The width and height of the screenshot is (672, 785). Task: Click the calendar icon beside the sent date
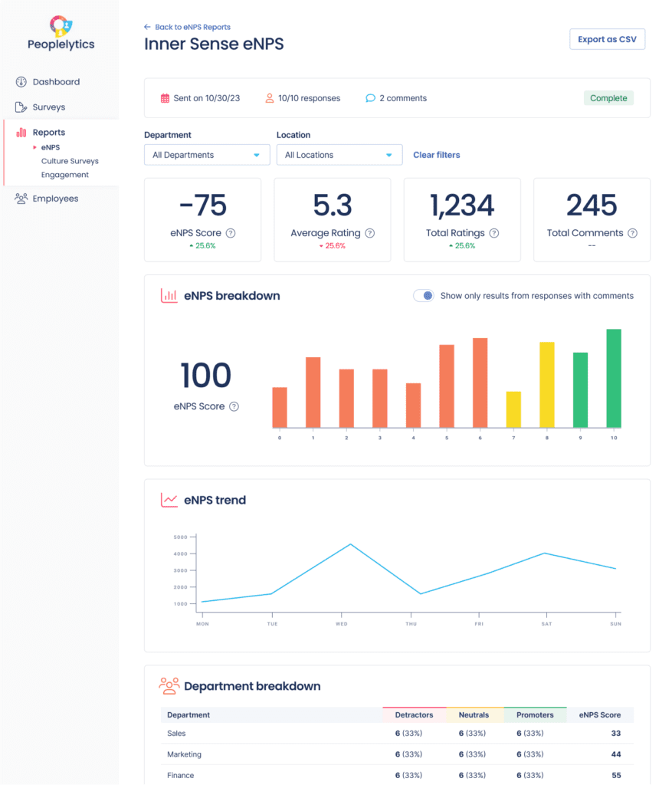pyautogui.click(x=164, y=98)
